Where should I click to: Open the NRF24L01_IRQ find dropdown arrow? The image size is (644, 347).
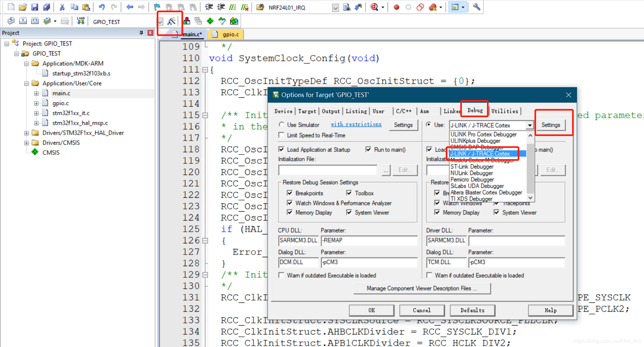[x=336, y=8]
